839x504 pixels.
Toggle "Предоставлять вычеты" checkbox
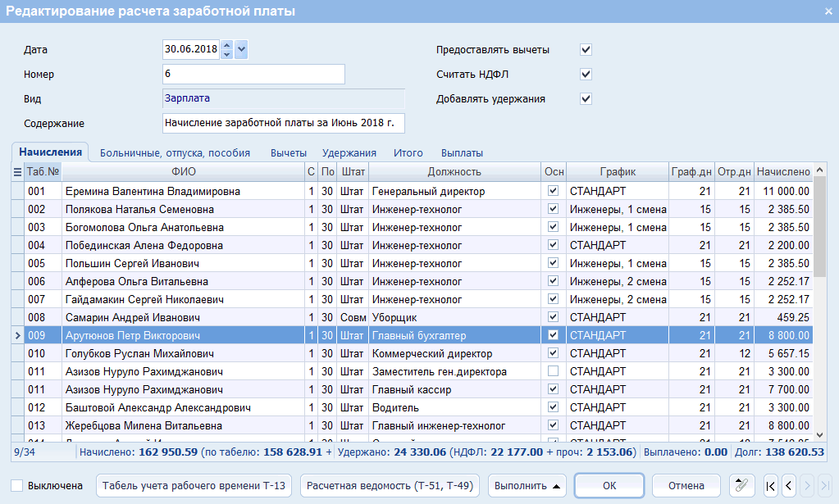click(586, 50)
